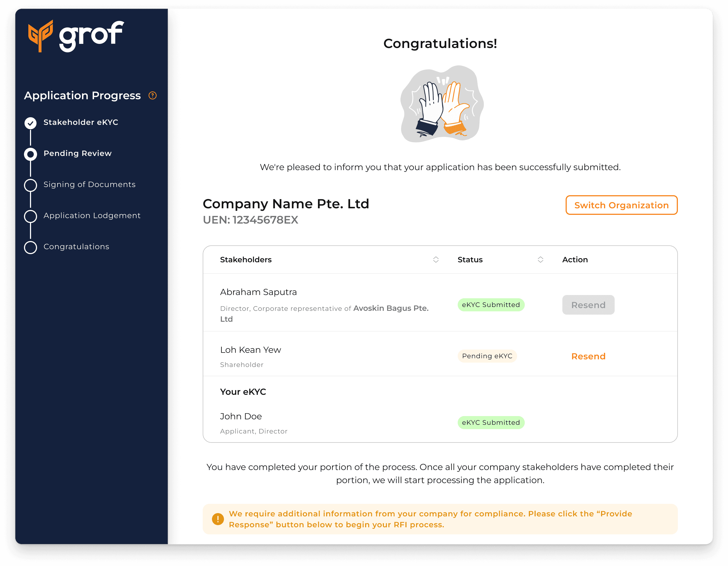Click the orange warning exclamation icon
Viewport: 728px width, 566px height.
pos(218,519)
